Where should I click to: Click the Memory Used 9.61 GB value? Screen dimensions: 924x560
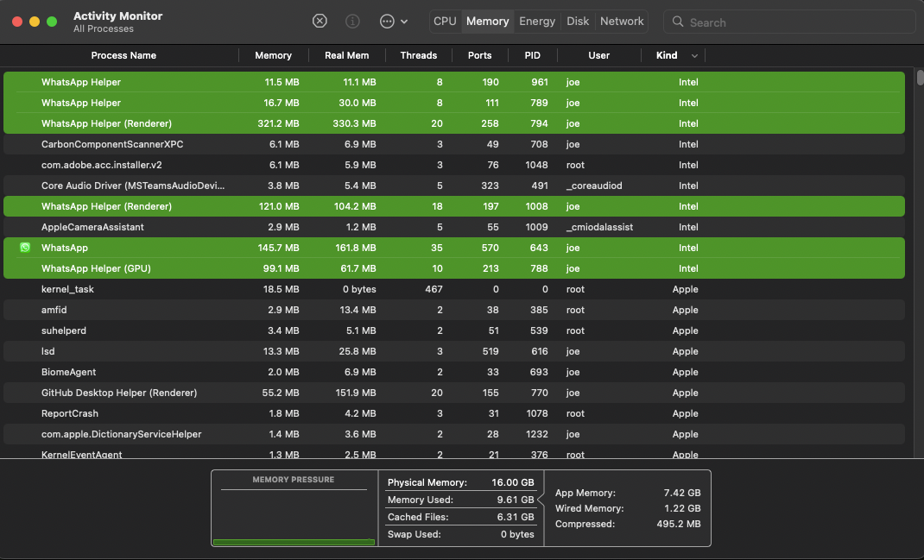click(x=515, y=500)
